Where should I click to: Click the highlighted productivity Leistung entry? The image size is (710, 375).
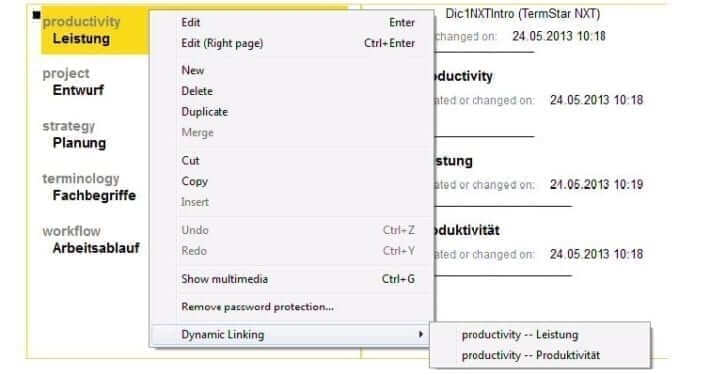pos(95,30)
